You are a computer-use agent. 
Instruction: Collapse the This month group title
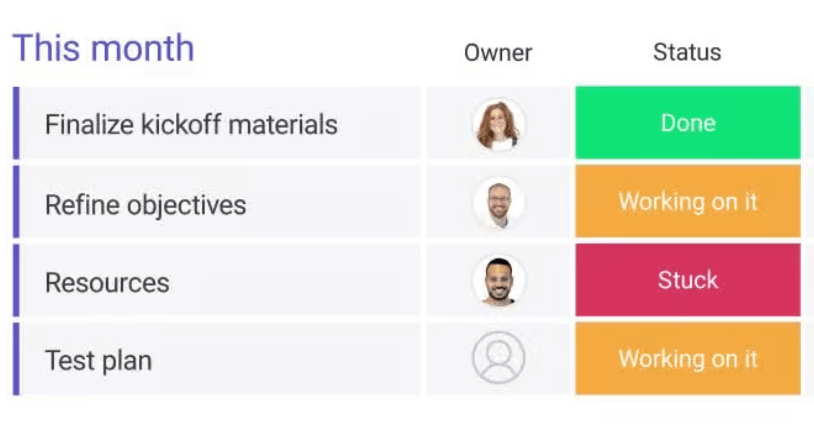point(103,48)
